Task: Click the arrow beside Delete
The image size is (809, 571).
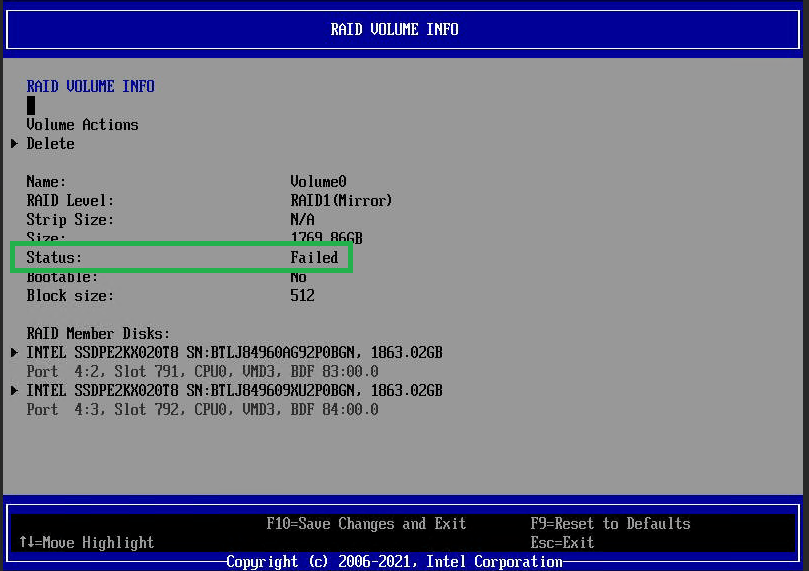Action: click(x=14, y=144)
